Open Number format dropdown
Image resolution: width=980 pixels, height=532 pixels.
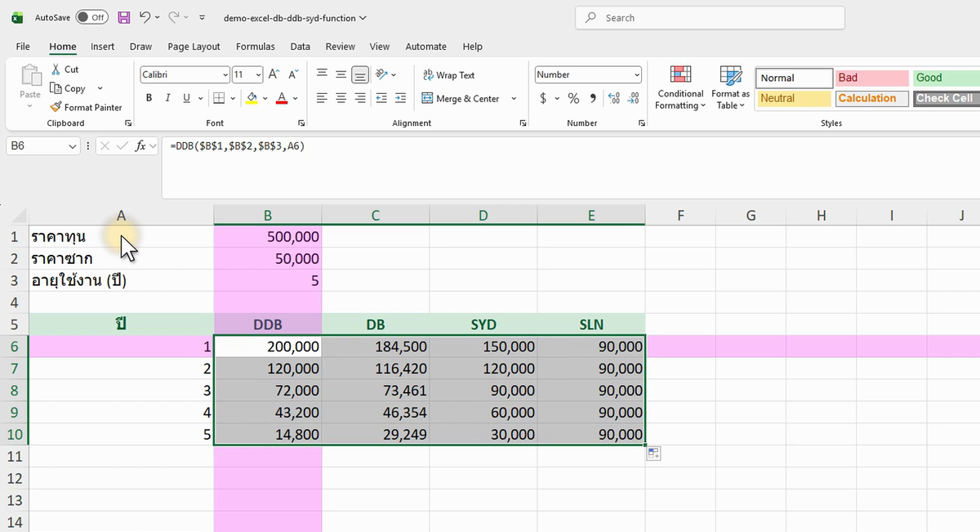(637, 74)
